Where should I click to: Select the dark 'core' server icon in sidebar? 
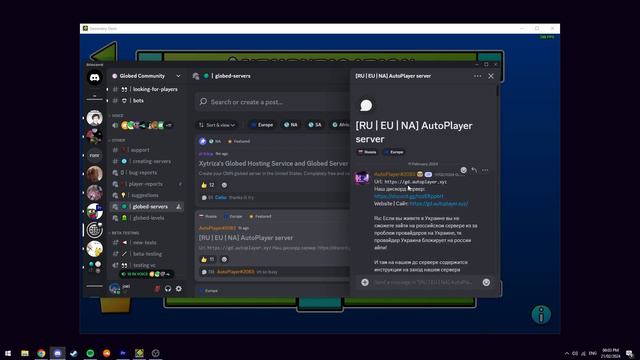(94, 155)
